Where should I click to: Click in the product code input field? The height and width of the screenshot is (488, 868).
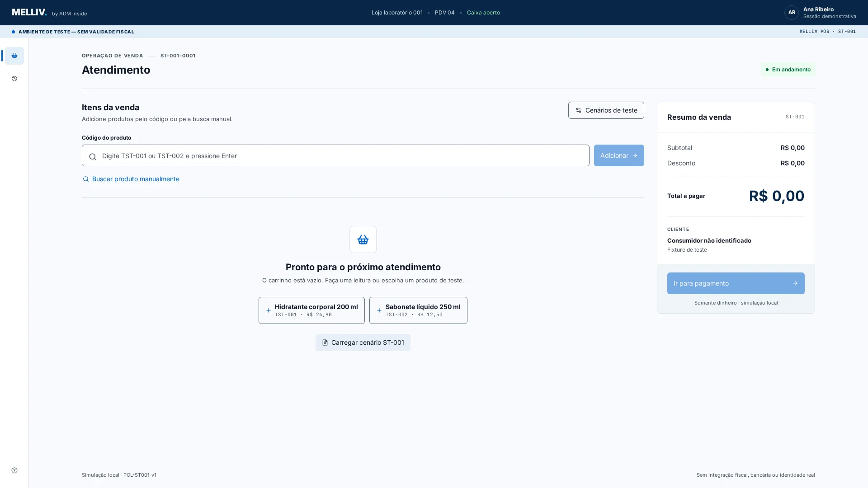(x=335, y=155)
